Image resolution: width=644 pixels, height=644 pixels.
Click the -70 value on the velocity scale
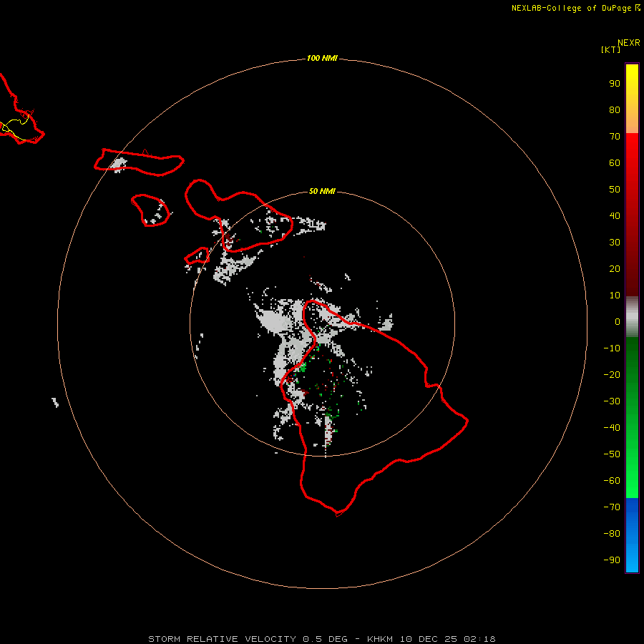click(x=612, y=507)
